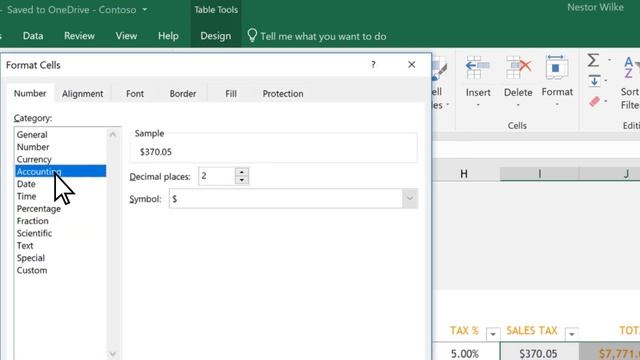Viewport: 640px width, 360px height.
Task: Open the Saved to OneDrive dropdown arrow
Action: coord(144,9)
